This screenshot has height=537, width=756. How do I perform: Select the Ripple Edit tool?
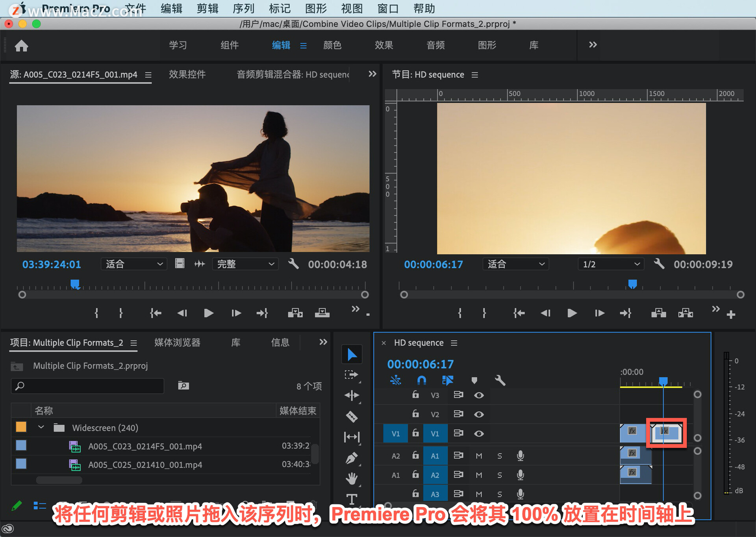(351, 395)
